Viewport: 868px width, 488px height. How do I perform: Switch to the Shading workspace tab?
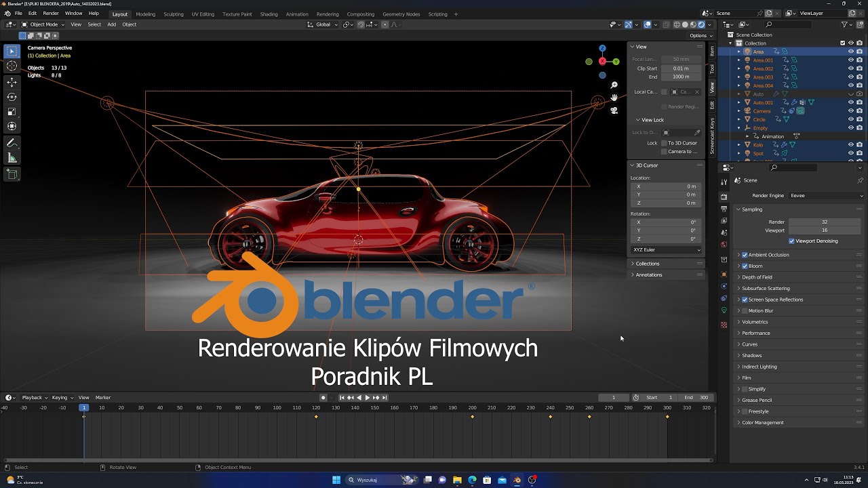click(269, 14)
